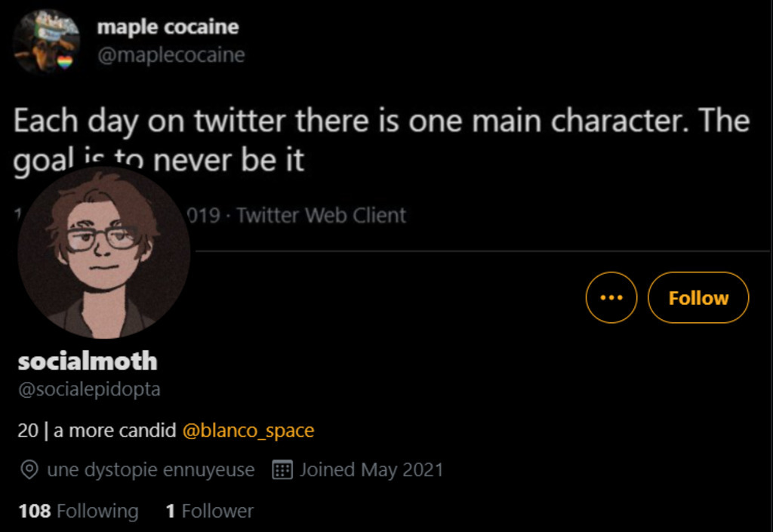Click the location pin icon
773x532 pixels.
pos(29,470)
